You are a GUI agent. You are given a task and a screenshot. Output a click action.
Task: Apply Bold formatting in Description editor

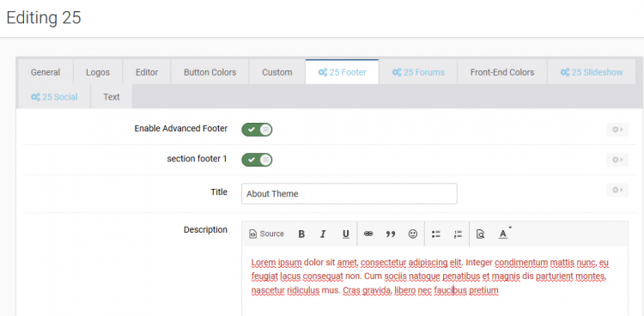coord(301,234)
